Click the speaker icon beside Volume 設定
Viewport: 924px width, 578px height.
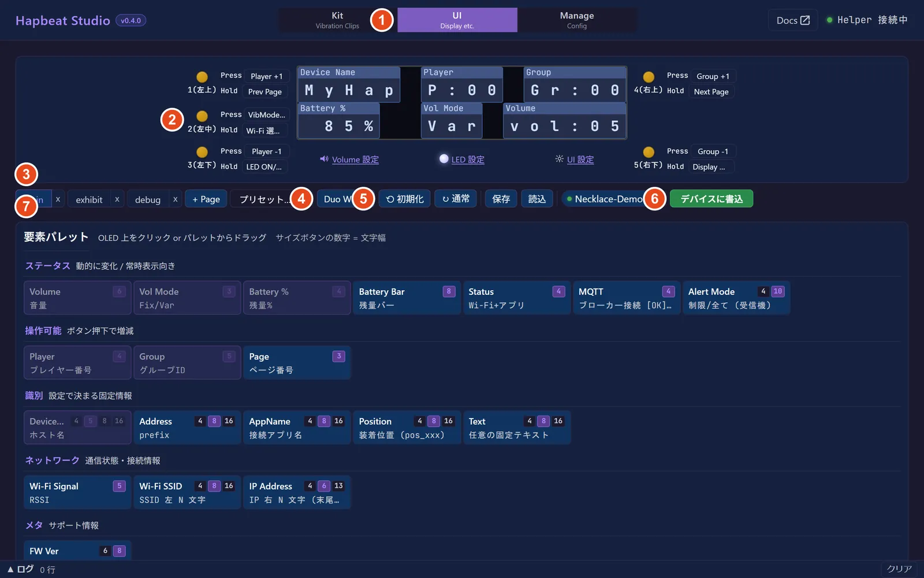pyautogui.click(x=324, y=159)
